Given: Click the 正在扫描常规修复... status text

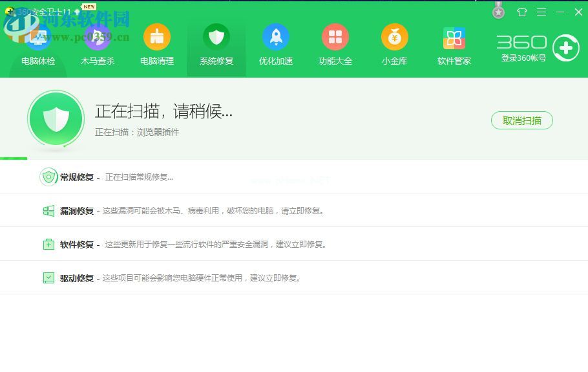Looking at the screenshot, I should 139,177.
